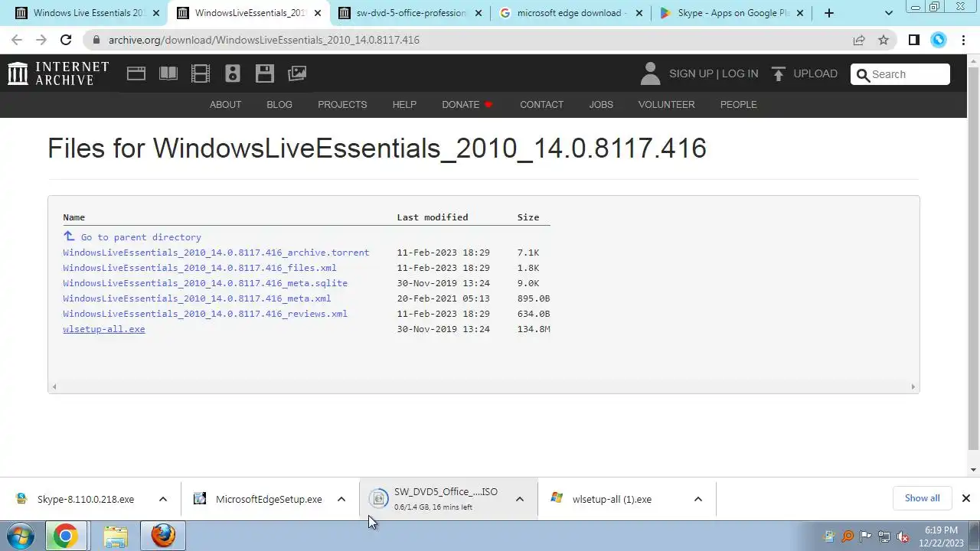Expand options for MicrosoftEdgeSetup.exe download

point(341,499)
